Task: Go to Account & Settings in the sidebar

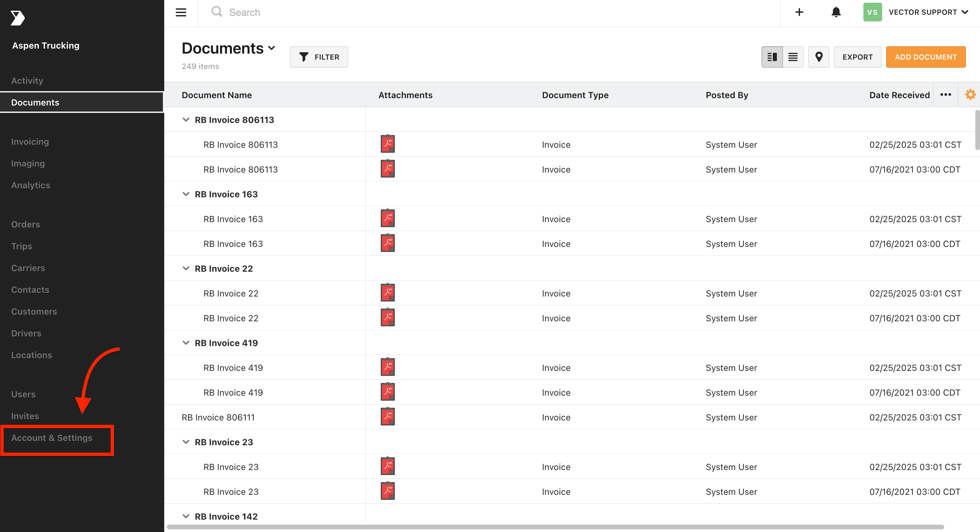Action: coord(52,438)
